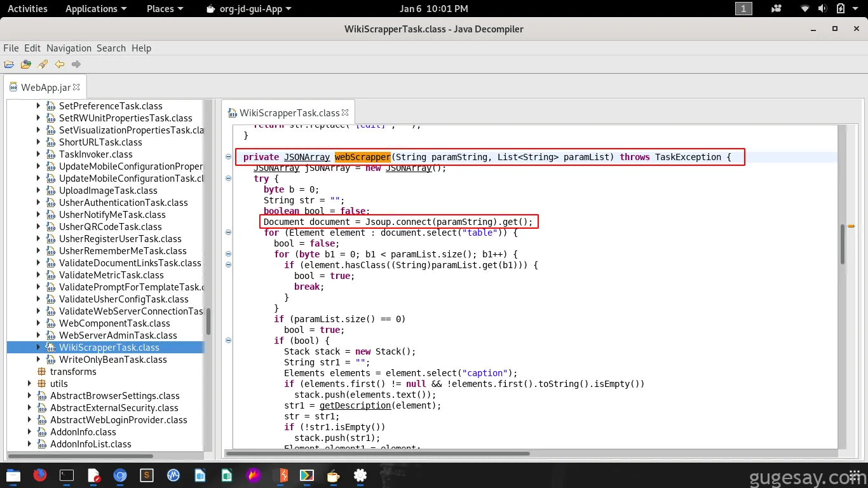This screenshot has width=868, height=488.
Task: Select UsherQRCodeTask.class in the tree
Action: pos(111,227)
